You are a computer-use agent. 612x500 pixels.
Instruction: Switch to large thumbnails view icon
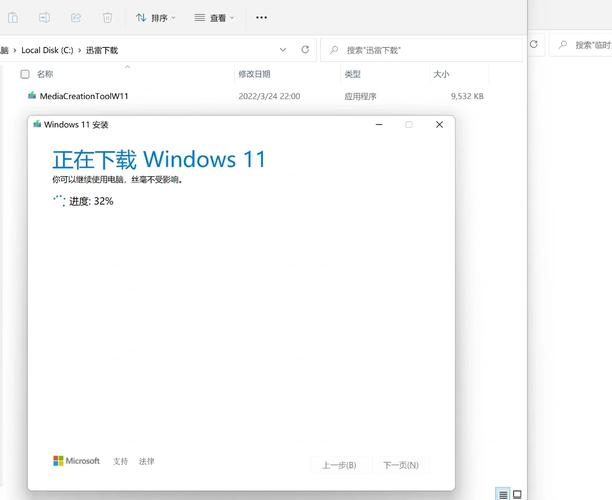point(517,494)
